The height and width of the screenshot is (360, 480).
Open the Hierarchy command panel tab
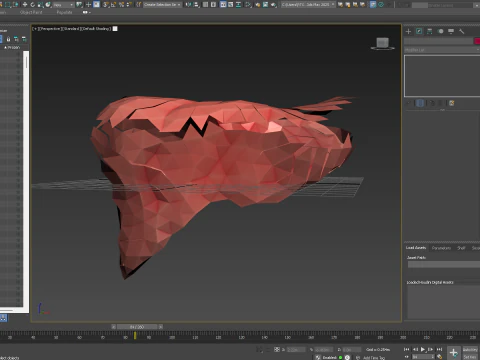pos(430,31)
